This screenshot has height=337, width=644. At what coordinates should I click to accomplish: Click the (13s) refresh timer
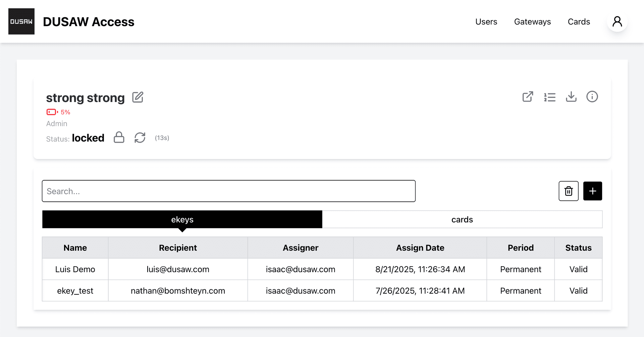point(162,138)
